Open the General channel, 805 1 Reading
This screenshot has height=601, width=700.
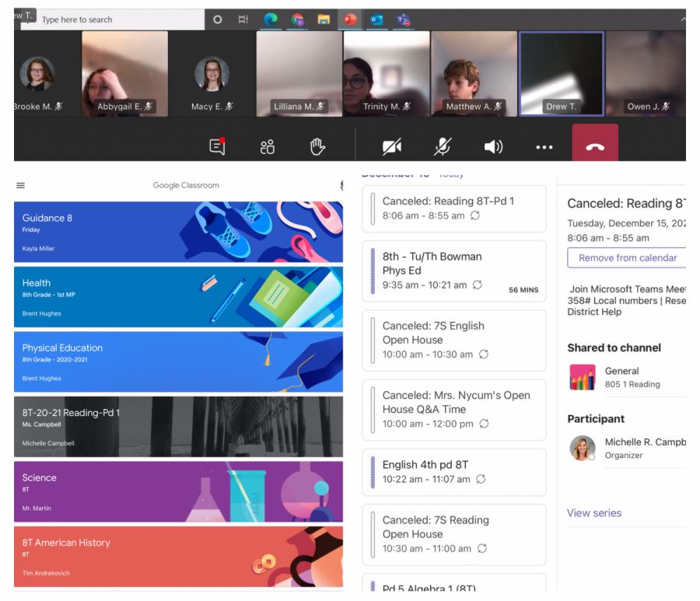(x=627, y=377)
